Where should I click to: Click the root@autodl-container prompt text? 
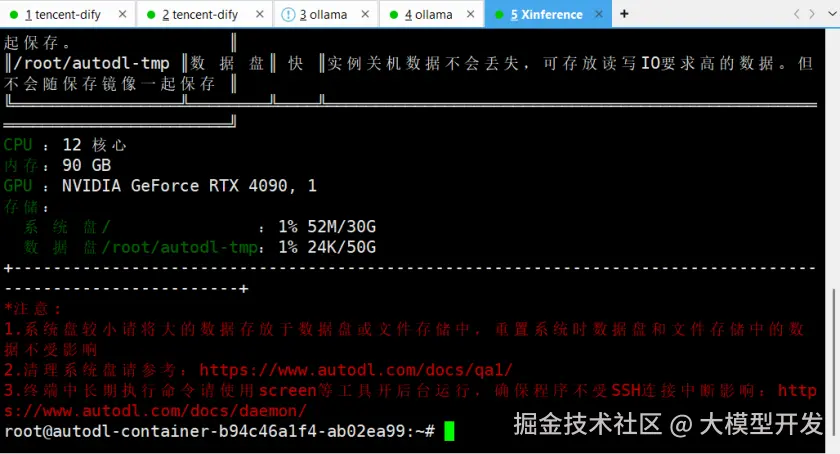[220, 431]
